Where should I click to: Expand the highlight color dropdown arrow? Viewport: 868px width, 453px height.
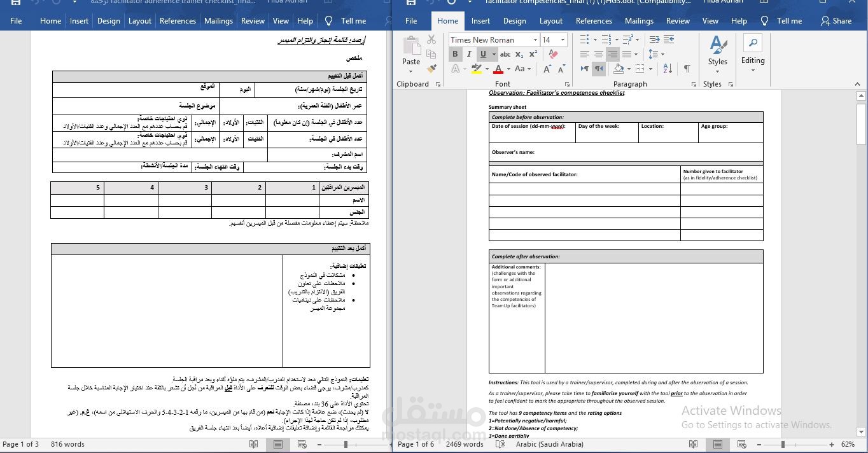click(x=487, y=69)
